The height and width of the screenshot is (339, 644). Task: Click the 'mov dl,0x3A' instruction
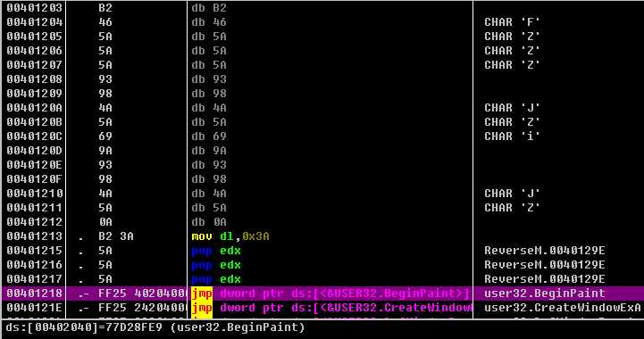point(230,236)
